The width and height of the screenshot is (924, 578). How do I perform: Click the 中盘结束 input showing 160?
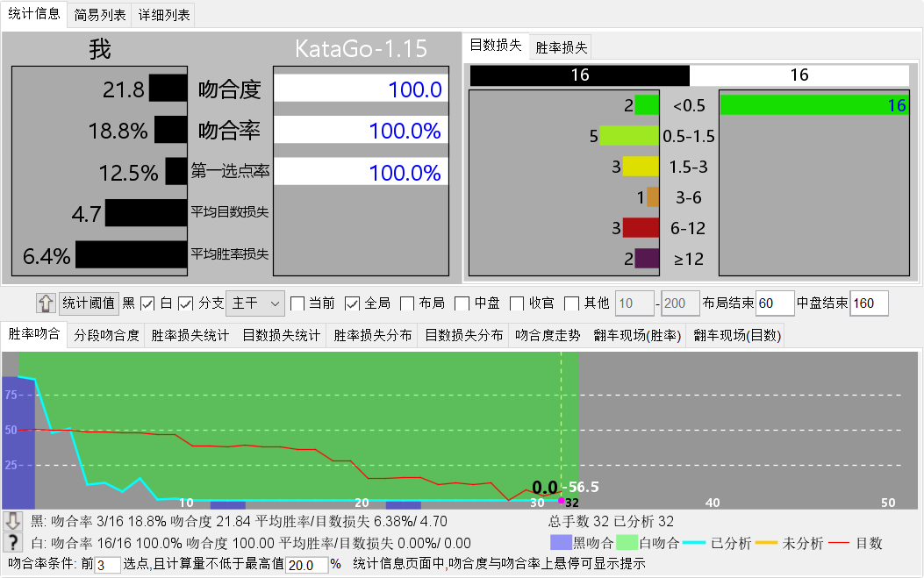pyautogui.click(x=869, y=303)
